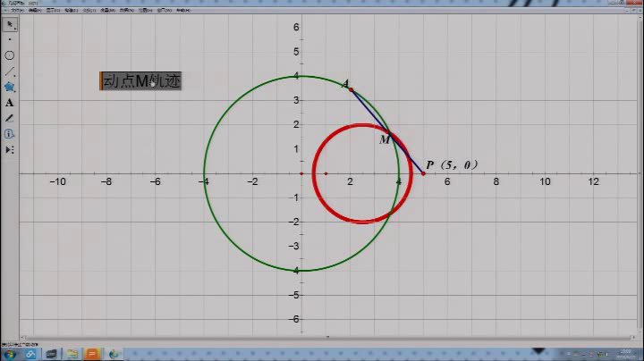Select the Compass circle tool
Image resolution: width=644 pixels, height=361 pixels.
coord(10,55)
